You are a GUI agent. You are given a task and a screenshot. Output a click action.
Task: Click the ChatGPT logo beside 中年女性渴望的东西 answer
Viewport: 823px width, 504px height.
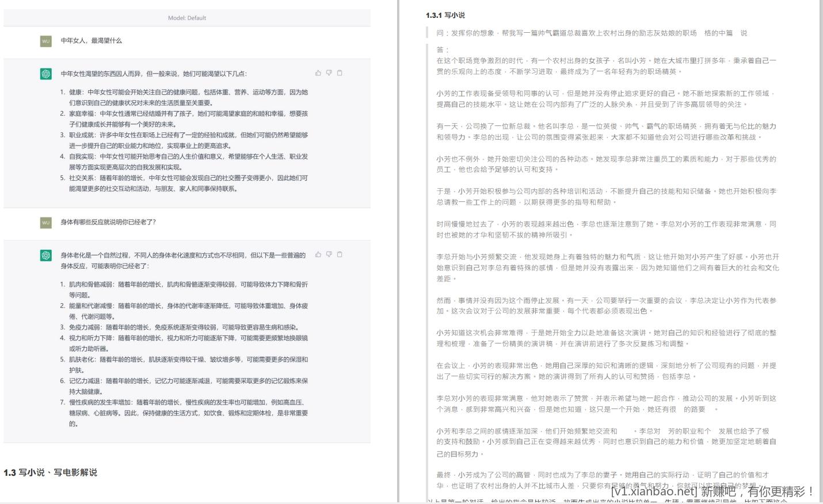[x=45, y=74]
